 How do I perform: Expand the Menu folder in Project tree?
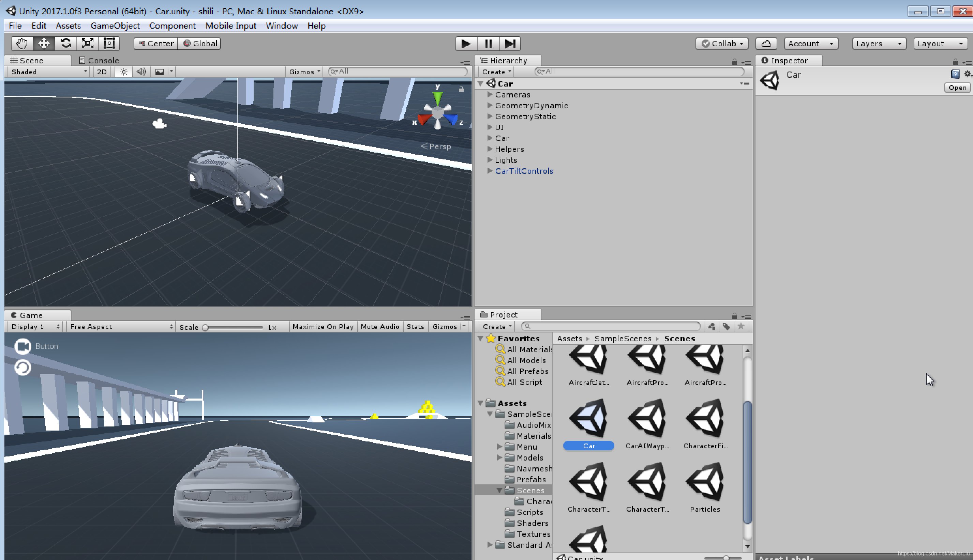click(499, 447)
